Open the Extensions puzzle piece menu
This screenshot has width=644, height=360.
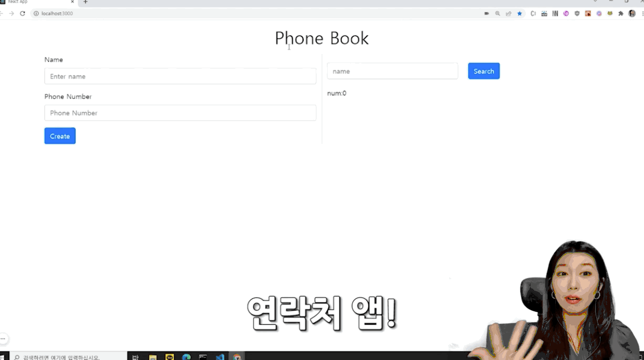pyautogui.click(x=621, y=14)
